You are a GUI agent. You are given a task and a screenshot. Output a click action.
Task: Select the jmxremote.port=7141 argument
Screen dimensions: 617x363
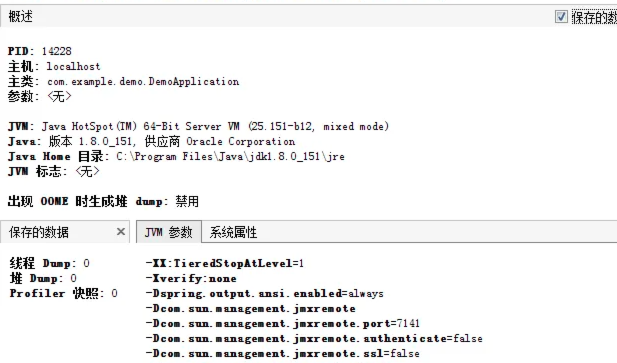(283, 323)
